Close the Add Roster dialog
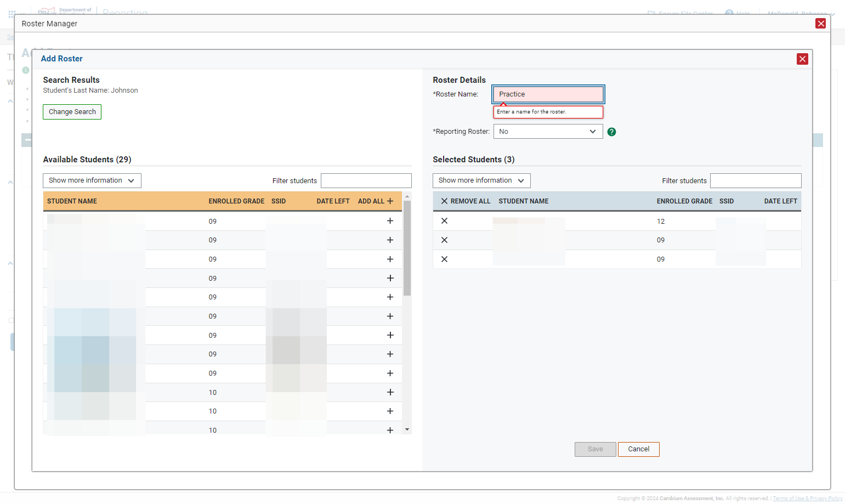 click(802, 59)
